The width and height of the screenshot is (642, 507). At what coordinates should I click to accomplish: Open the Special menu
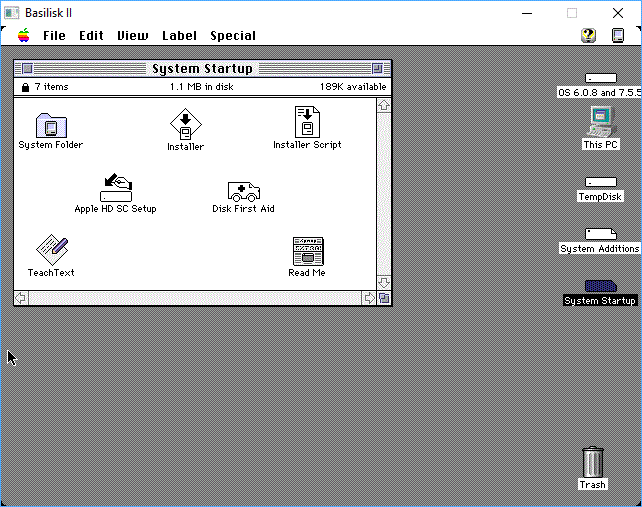coord(233,36)
